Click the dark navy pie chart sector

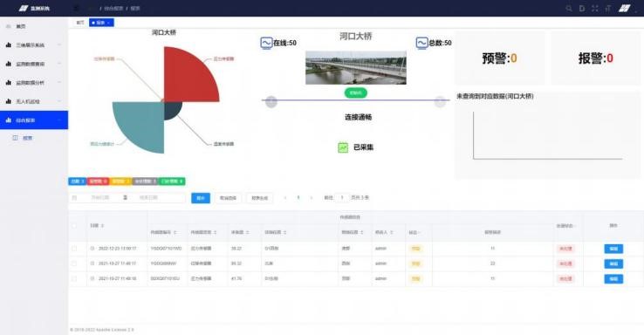click(x=171, y=109)
